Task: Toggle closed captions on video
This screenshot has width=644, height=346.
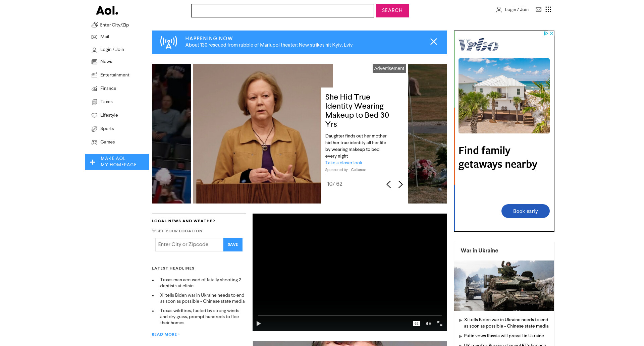Action: 417,324
